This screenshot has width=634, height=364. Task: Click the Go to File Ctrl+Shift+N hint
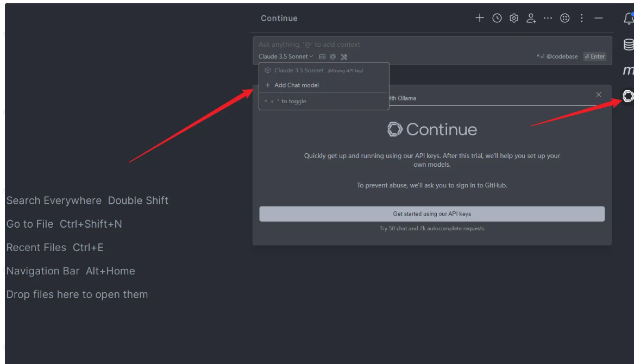(x=64, y=224)
